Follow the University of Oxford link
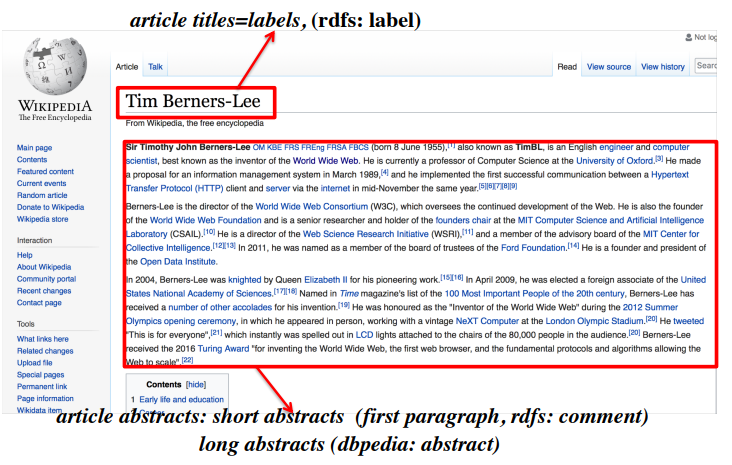Screen dimensions: 732x465 coord(614,161)
